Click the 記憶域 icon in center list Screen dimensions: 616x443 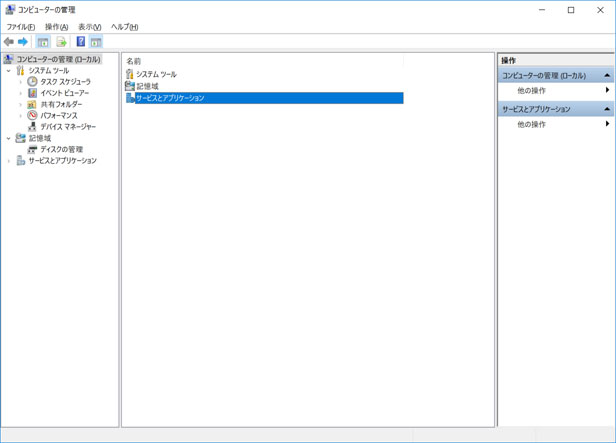(130, 86)
